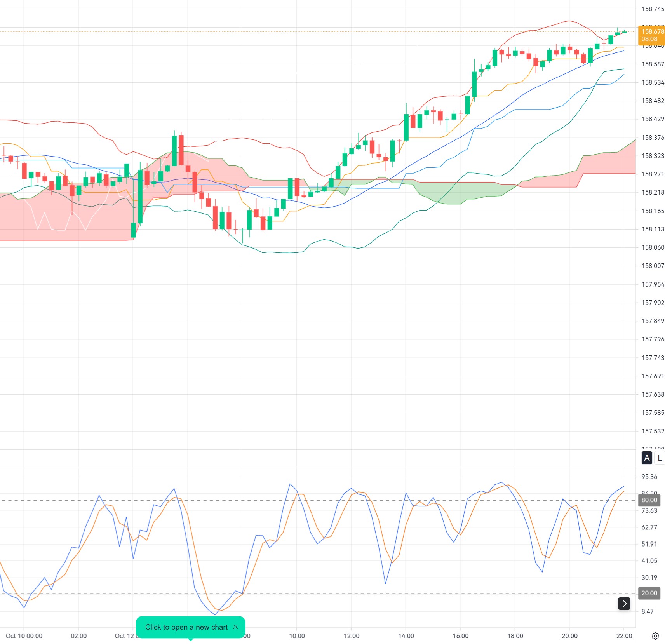Click the 8.47 oscillator axis label
The height and width of the screenshot is (644, 665).
pos(648,611)
